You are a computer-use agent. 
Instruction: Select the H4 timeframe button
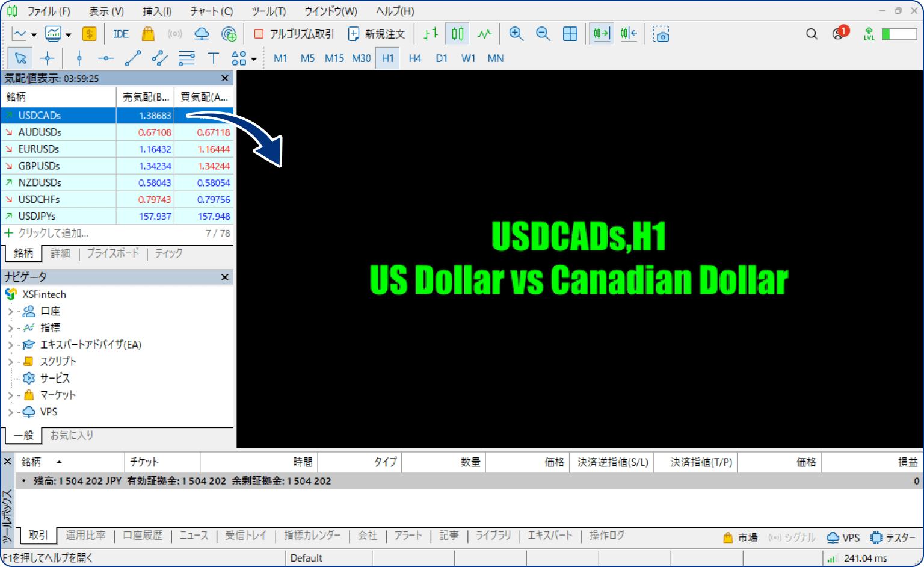[x=414, y=58]
